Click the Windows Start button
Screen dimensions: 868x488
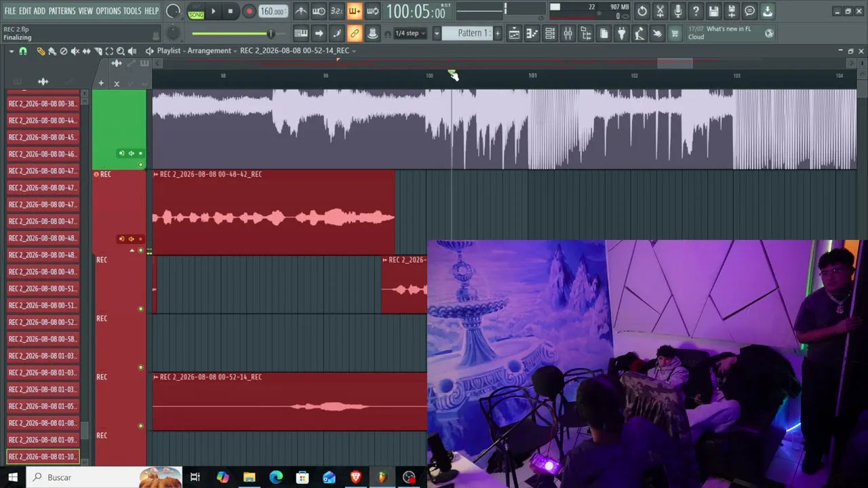click(13, 477)
